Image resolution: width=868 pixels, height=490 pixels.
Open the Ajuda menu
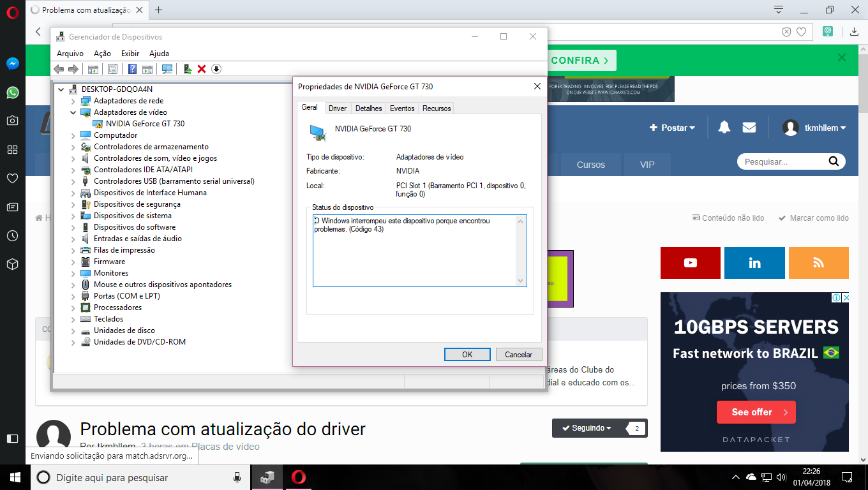pos(159,54)
